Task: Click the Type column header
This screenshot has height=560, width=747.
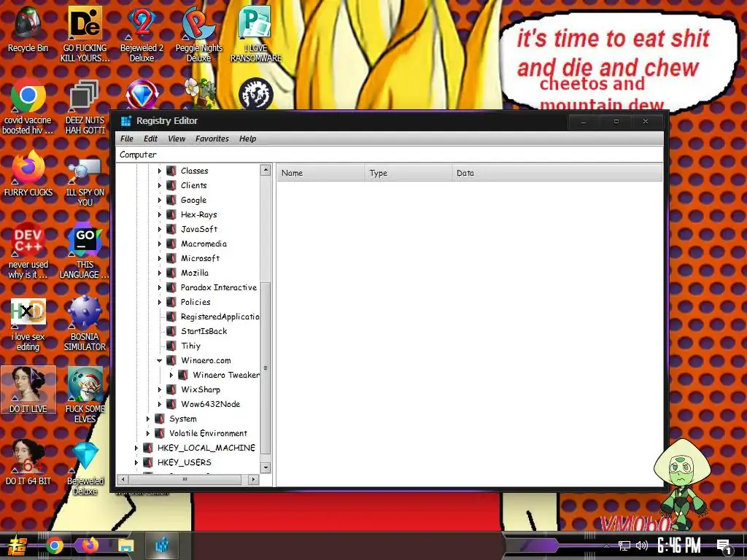Action: click(409, 173)
